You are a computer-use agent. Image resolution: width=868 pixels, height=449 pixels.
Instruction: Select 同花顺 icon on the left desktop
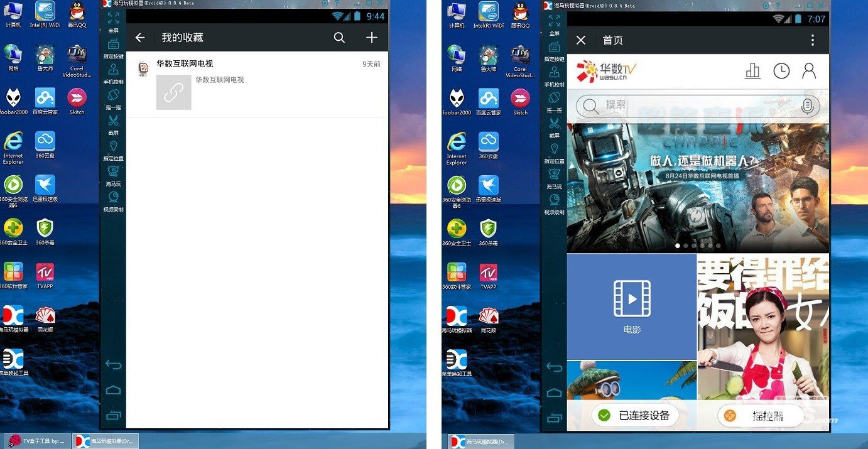tap(45, 319)
